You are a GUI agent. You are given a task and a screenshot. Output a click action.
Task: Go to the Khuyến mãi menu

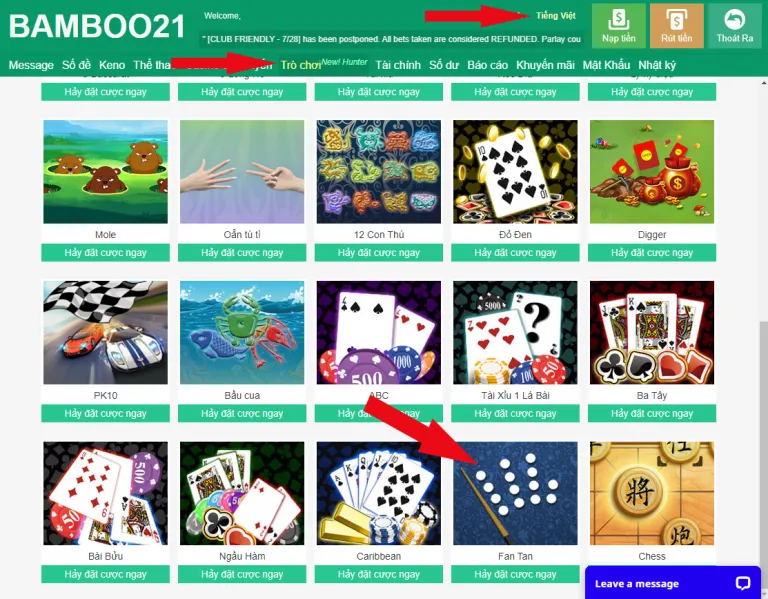(x=545, y=65)
